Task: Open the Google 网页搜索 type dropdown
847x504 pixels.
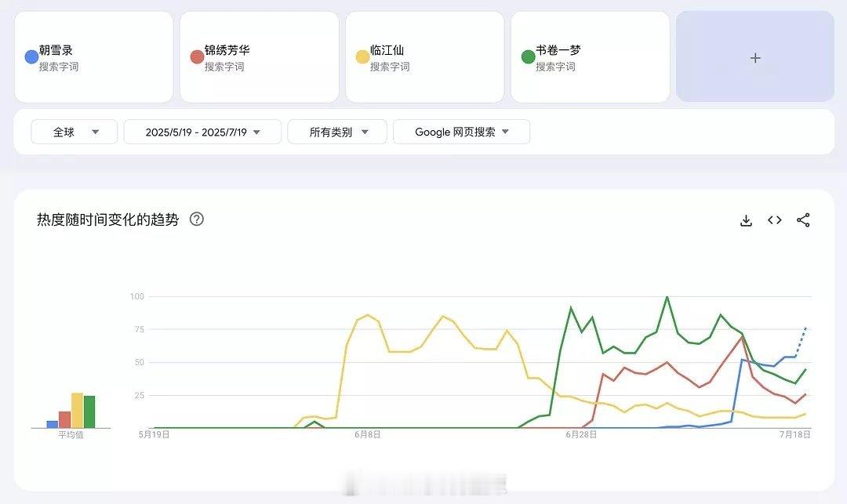Action: 461,132
